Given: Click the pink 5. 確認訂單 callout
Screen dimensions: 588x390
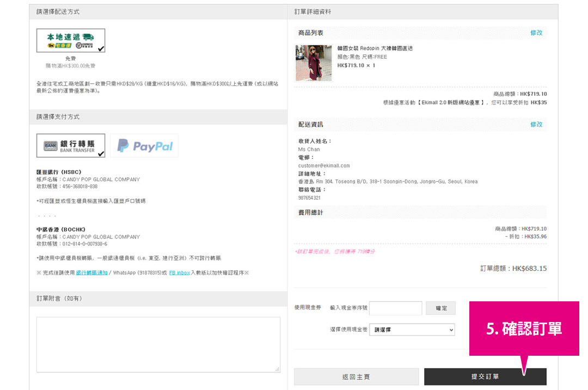Looking at the screenshot, I should pos(524,329).
